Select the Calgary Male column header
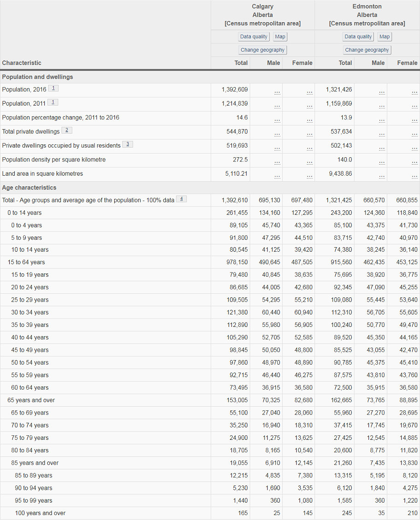 point(274,63)
